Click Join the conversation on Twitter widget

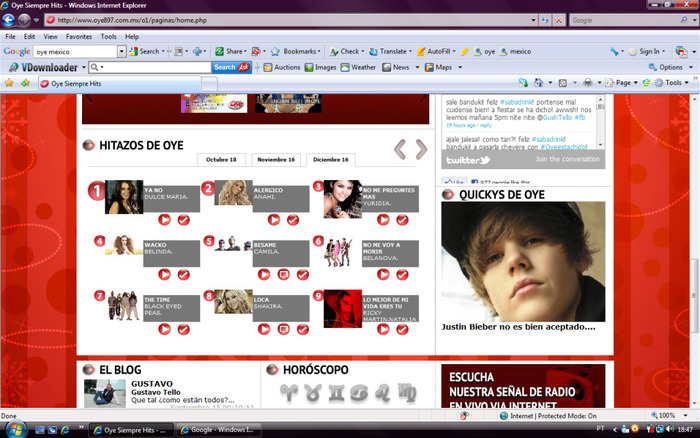coord(567,159)
